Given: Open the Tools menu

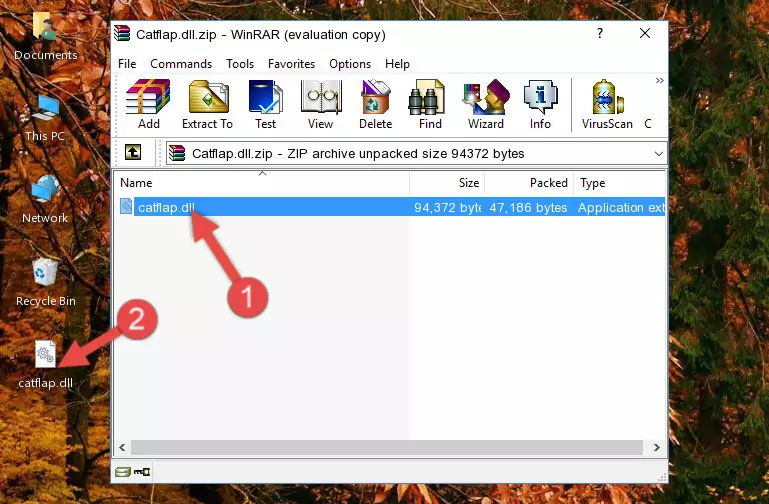Looking at the screenshot, I should [x=240, y=64].
